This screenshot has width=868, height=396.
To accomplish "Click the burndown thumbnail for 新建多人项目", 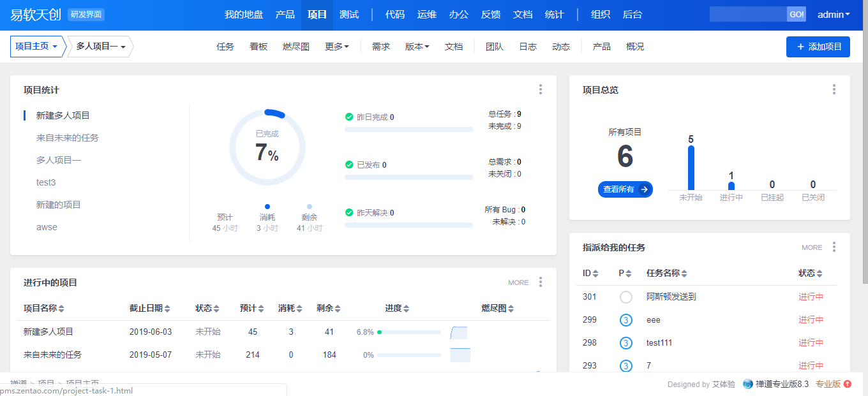I will click(459, 332).
